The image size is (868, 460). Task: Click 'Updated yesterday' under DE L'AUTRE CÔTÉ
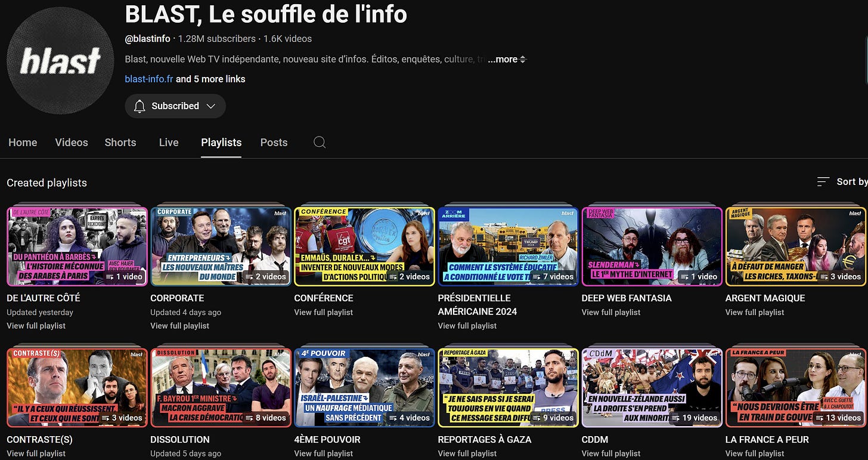(40, 312)
